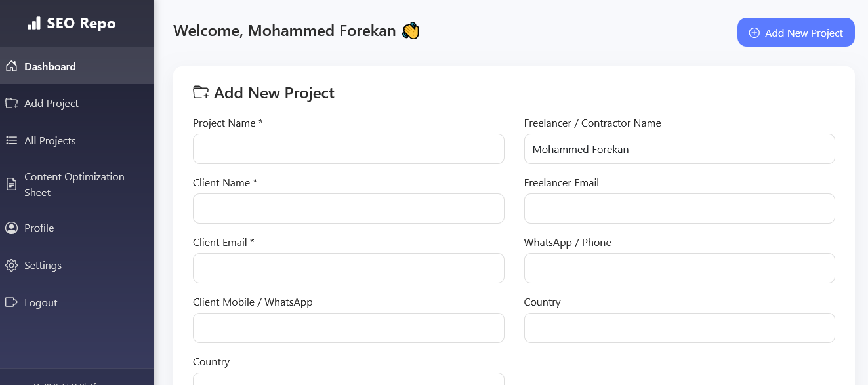Open the Dashboard menu item
This screenshot has width=868, height=385.
coord(50,66)
